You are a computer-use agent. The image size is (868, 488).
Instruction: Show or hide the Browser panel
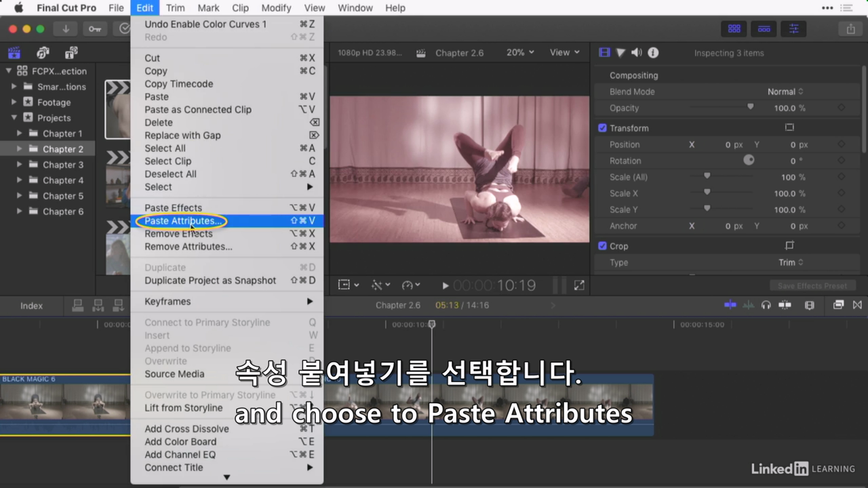point(734,28)
